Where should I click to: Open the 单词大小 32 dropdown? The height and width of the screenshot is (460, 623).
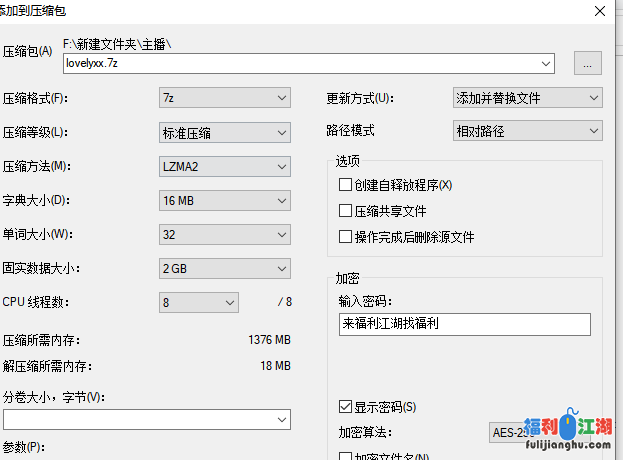click(224, 235)
